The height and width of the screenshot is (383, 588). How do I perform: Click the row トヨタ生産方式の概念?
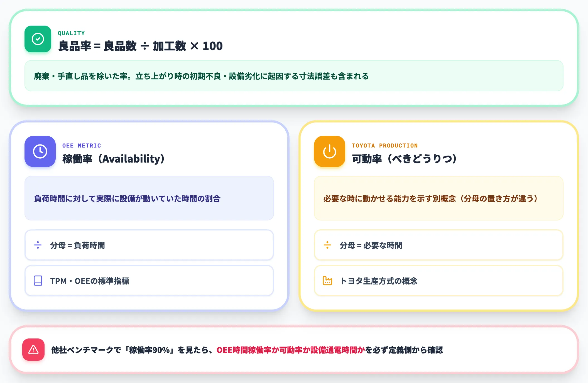(x=439, y=281)
